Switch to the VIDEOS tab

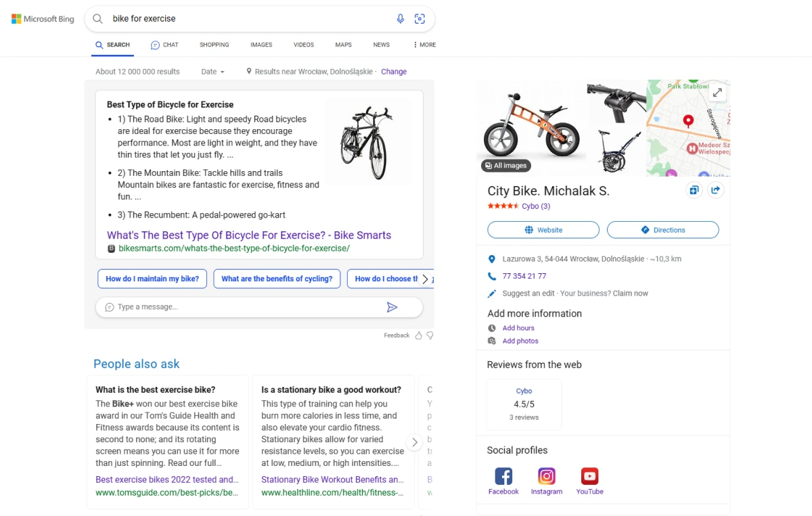[304, 45]
